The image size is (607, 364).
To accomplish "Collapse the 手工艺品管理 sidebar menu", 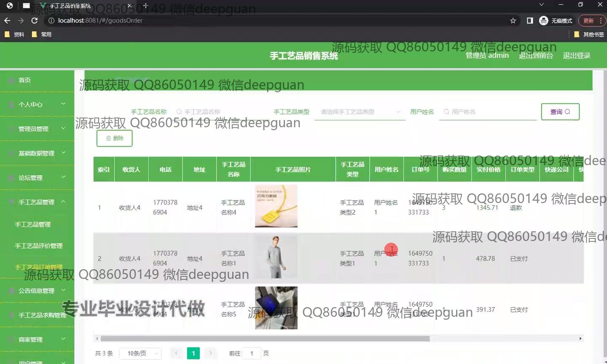I will tap(37, 202).
